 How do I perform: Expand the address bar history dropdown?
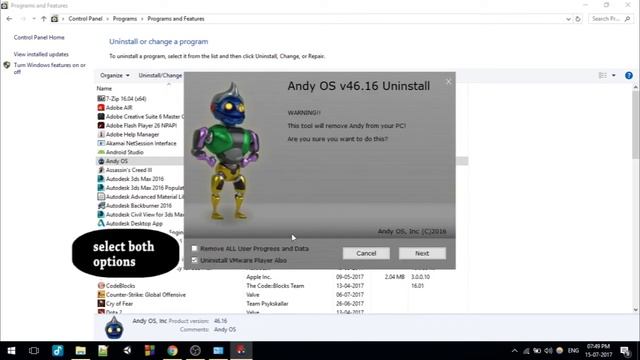pyautogui.click(x=568, y=19)
